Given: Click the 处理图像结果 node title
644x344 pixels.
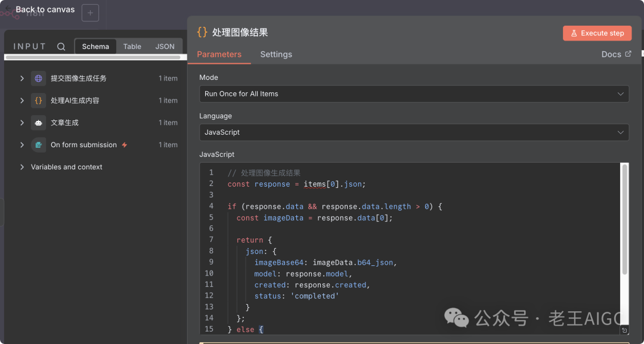Looking at the screenshot, I should (240, 32).
